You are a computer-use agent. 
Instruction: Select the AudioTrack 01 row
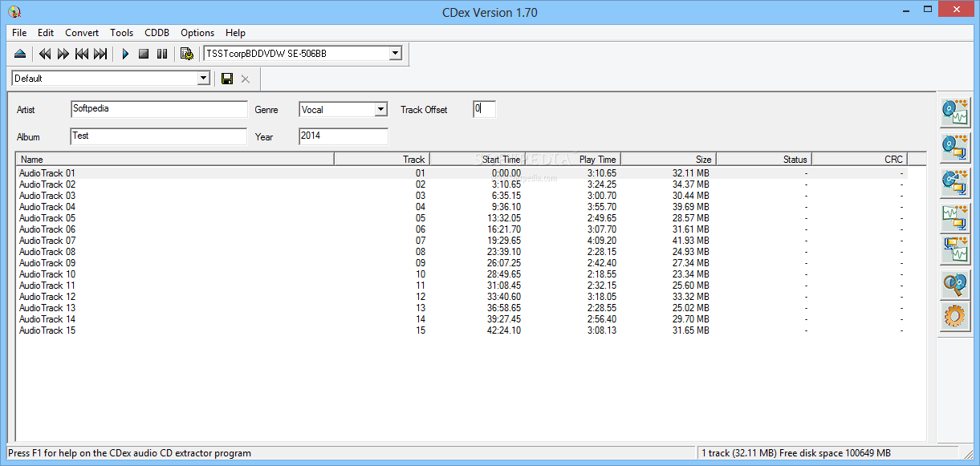462,173
